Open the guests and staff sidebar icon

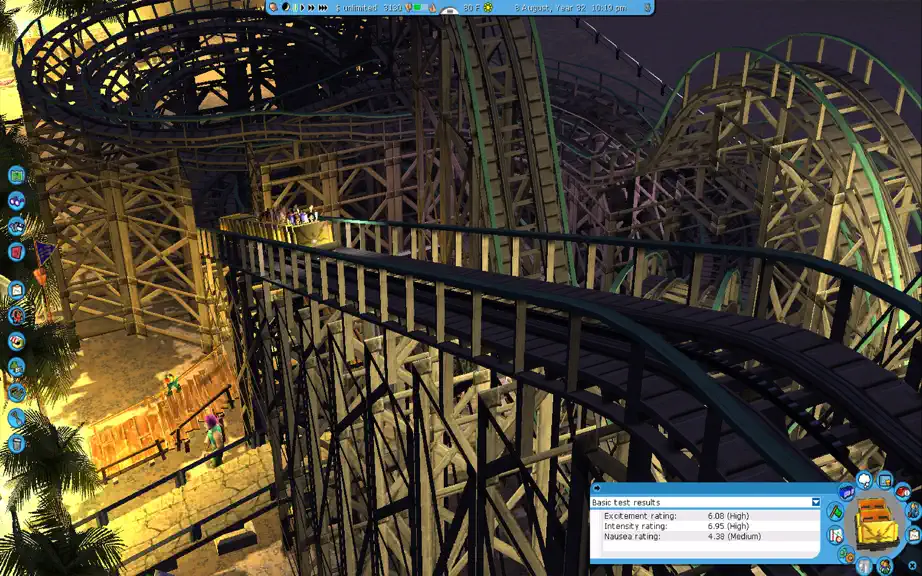[16, 316]
